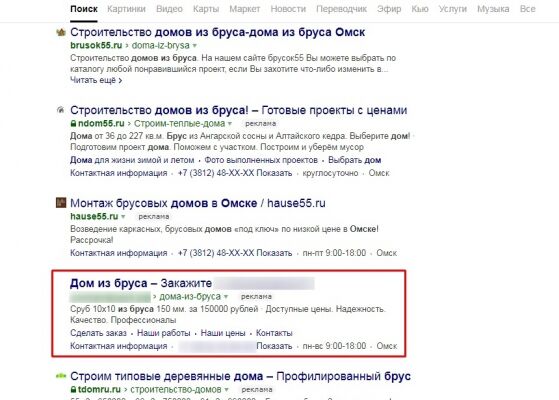Viewport: 559px width, 400px height.
Task: Open result Монтаж брусовых домов в Омске
Action: tap(198, 203)
